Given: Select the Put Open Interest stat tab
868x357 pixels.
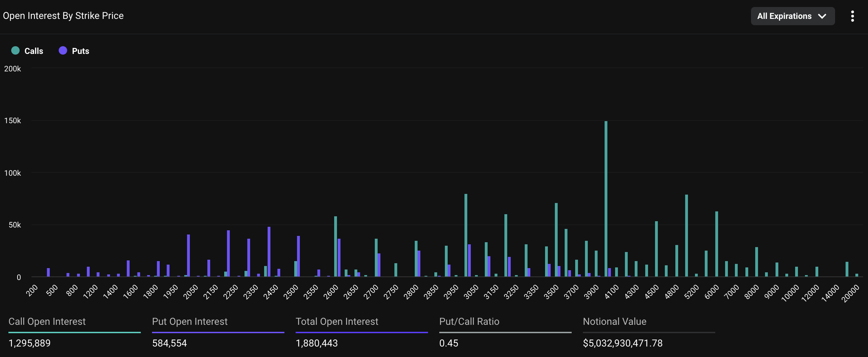Looking at the screenshot, I should click(x=190, y=322).
